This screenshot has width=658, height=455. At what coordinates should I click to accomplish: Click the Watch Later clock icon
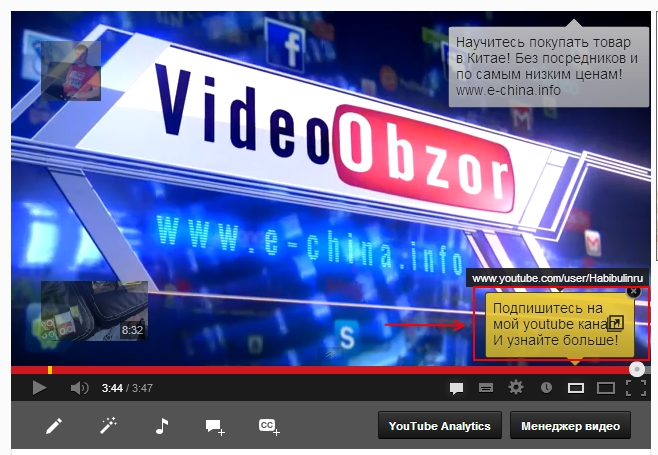[546, 387]
